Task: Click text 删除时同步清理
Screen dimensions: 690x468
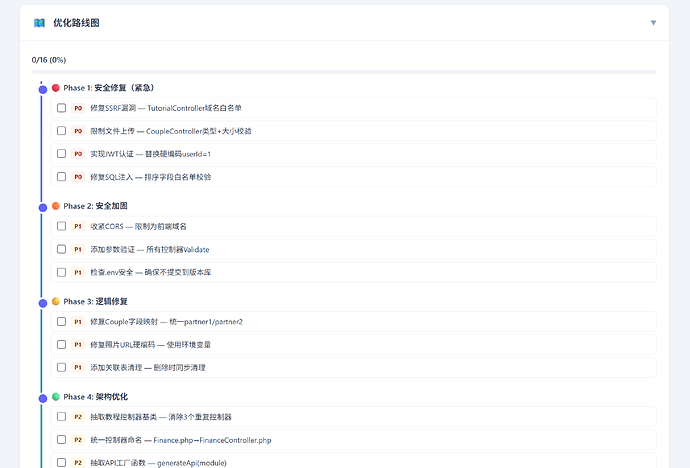Action: pos(180,368)
